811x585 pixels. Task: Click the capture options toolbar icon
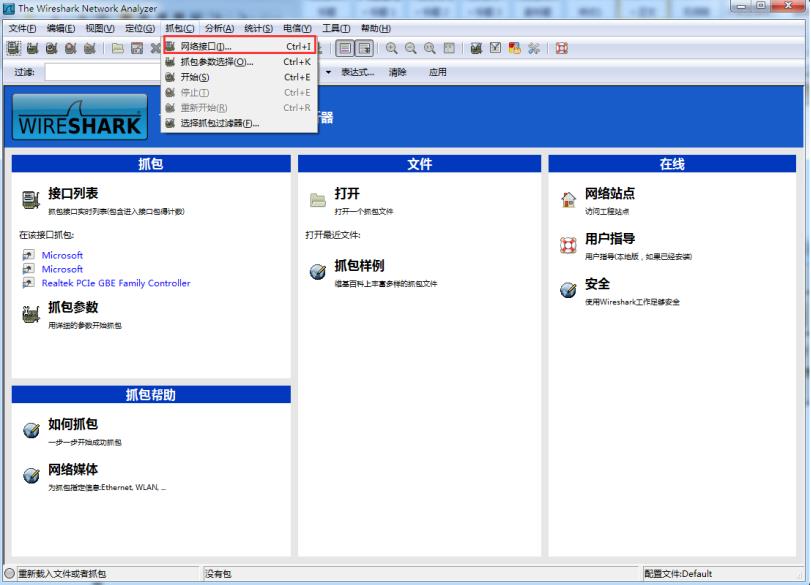pos(33,49)
